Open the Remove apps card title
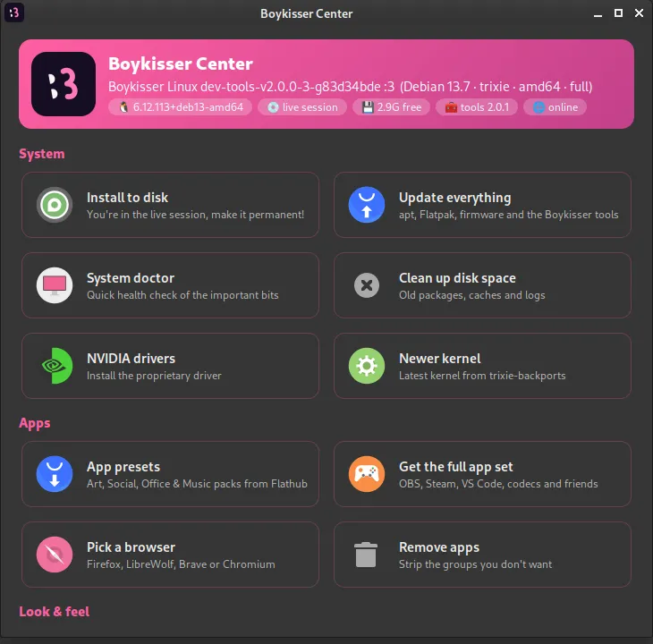The width and height of the screenshot is (653, 644). point(439,547)
